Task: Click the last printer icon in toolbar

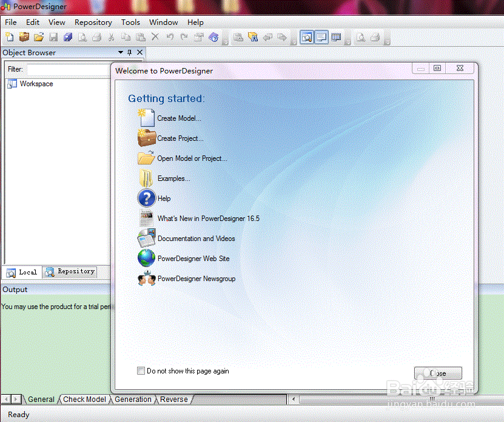Action: (375, 37)
